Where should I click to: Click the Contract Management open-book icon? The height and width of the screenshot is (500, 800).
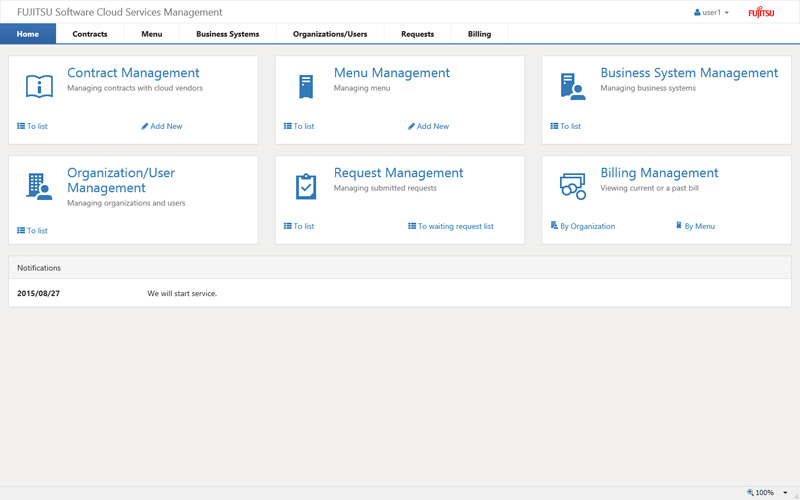[x=39, y=86]
